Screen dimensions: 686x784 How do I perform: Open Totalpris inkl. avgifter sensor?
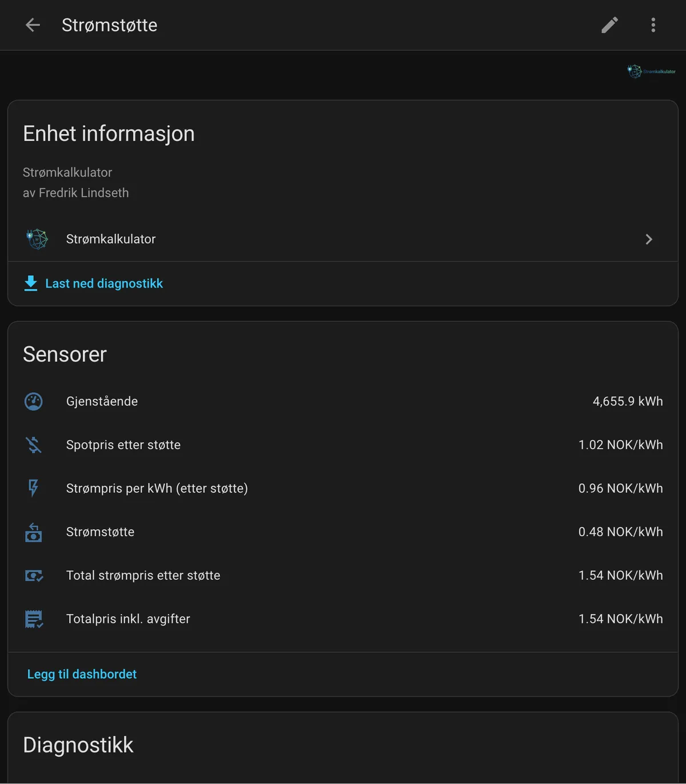click(343, 619)
